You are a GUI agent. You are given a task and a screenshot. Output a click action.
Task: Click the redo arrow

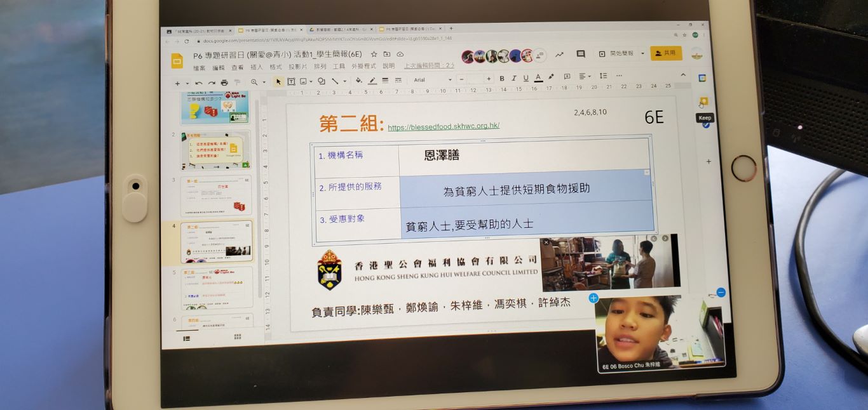pyautogui.click(x=212, y=83)
